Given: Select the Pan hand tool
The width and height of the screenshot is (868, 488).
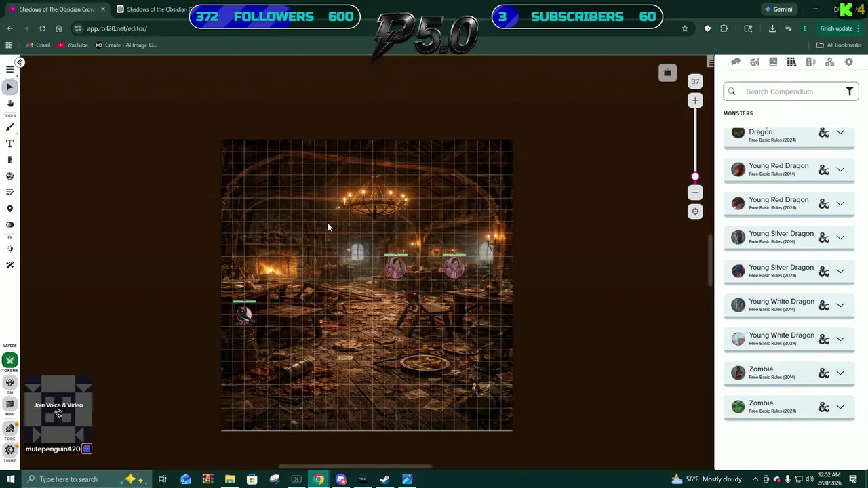Looking at the screenshot, I should 9,104.
